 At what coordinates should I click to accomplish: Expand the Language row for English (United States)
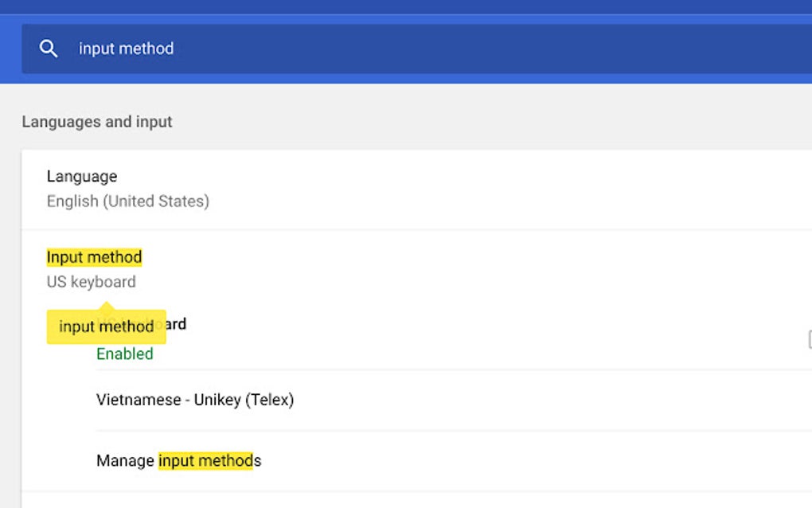click(127, 188)
